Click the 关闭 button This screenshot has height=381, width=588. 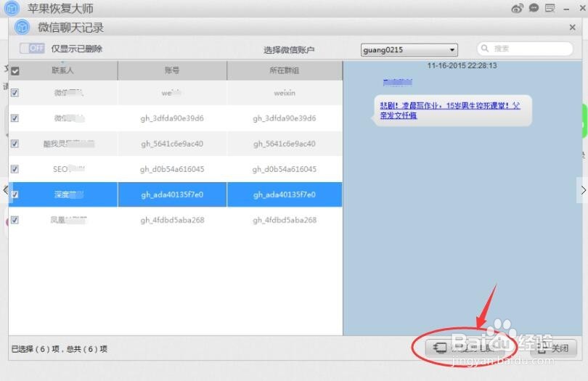coord(553,348)
